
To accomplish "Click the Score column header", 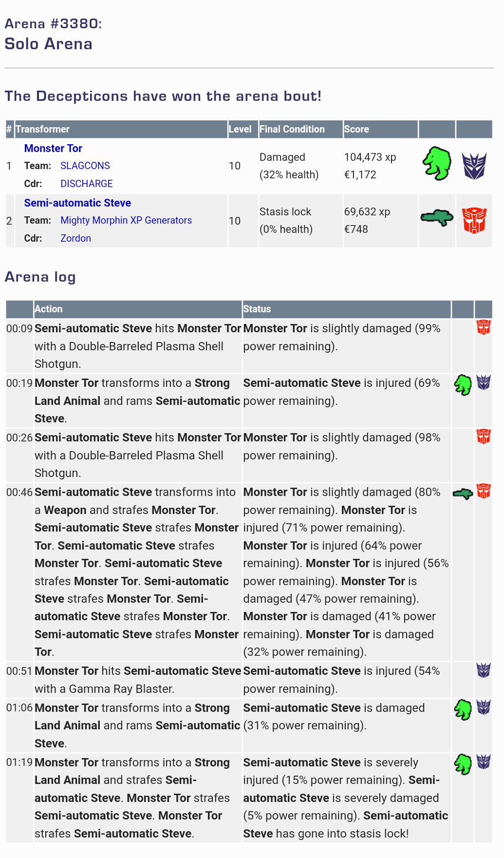I will pos(356,129).
